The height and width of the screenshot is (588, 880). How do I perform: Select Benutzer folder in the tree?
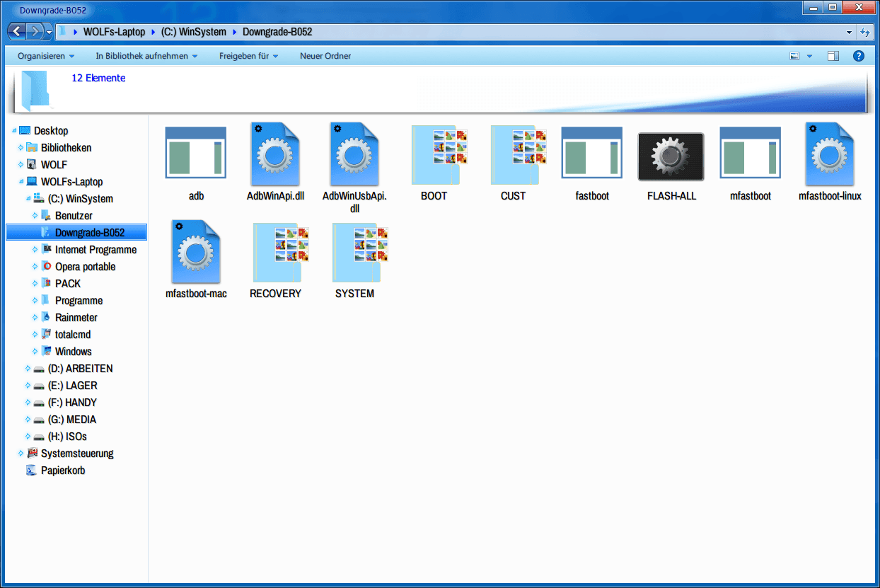74,216
